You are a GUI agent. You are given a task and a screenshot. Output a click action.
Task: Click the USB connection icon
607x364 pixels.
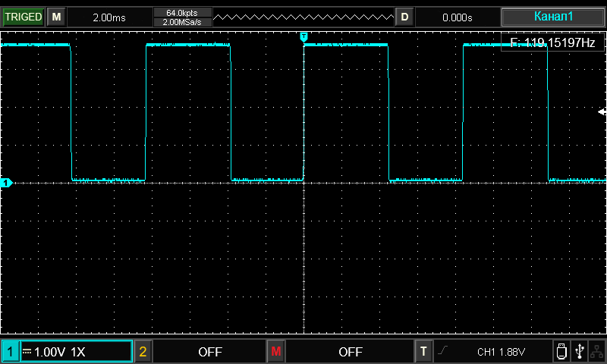coord(580,351)
